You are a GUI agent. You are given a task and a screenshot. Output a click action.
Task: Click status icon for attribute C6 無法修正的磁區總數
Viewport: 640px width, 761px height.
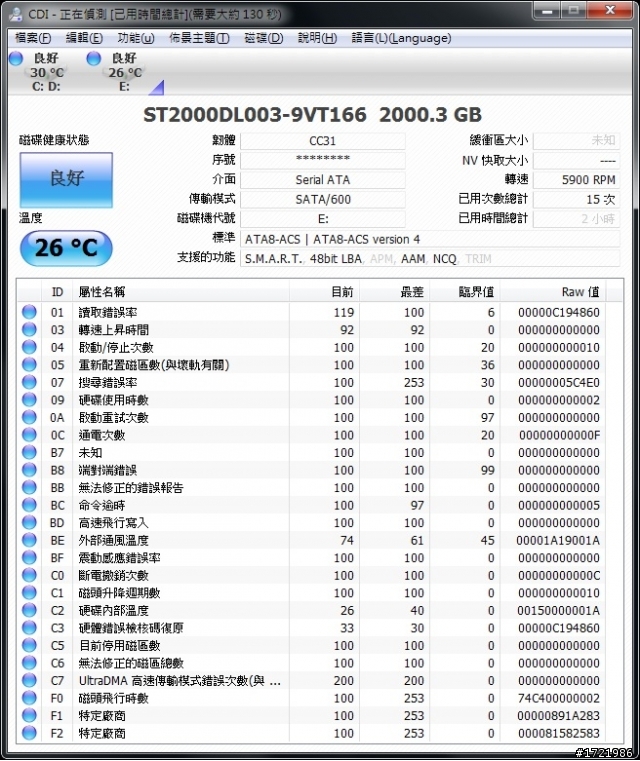pyautogui.click(x=29, y=662)
